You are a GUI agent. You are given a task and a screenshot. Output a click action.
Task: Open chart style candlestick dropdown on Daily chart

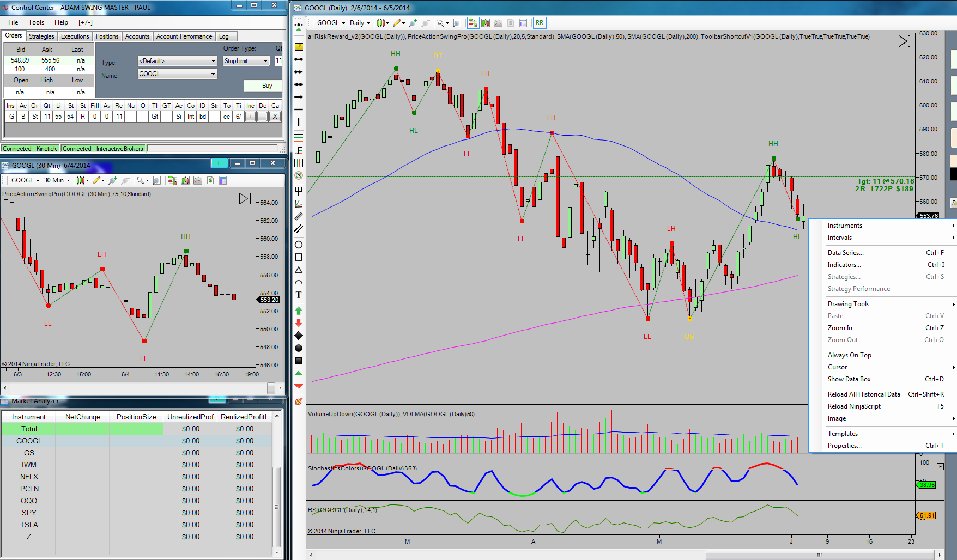pos(383,23)
